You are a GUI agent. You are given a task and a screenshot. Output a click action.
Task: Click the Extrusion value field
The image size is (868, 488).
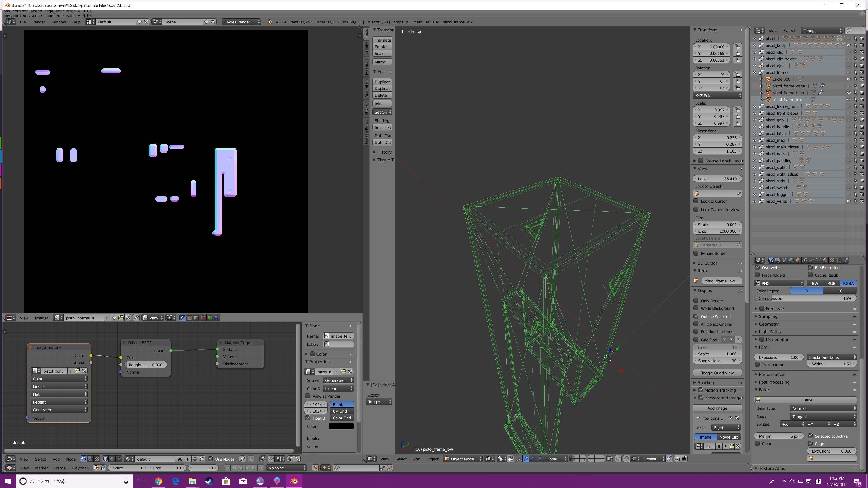[832, 451]
